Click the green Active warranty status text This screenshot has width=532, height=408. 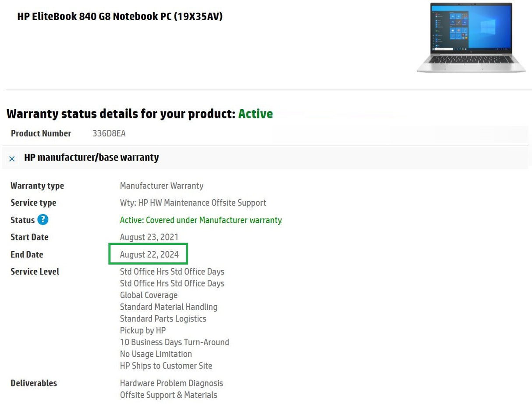pyautogui.click(x=255, y=114)
